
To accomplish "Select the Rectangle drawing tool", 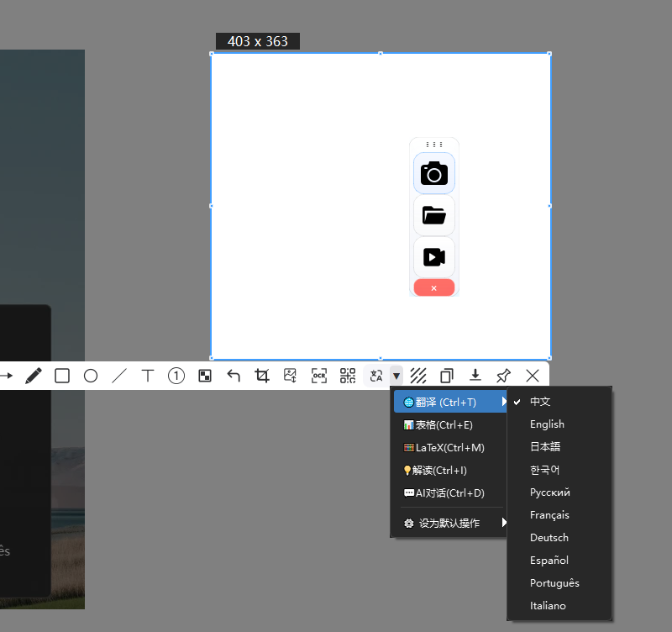I will coord(61,376).
